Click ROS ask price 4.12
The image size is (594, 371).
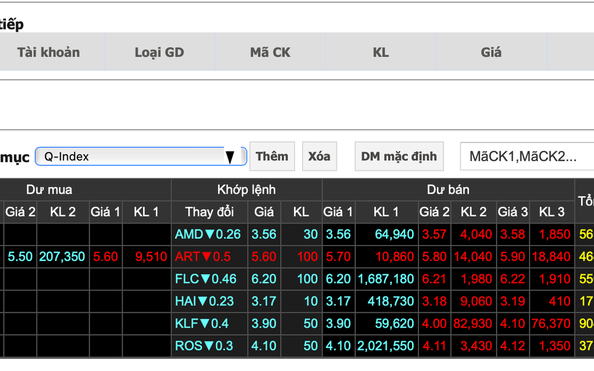(513, 346)
